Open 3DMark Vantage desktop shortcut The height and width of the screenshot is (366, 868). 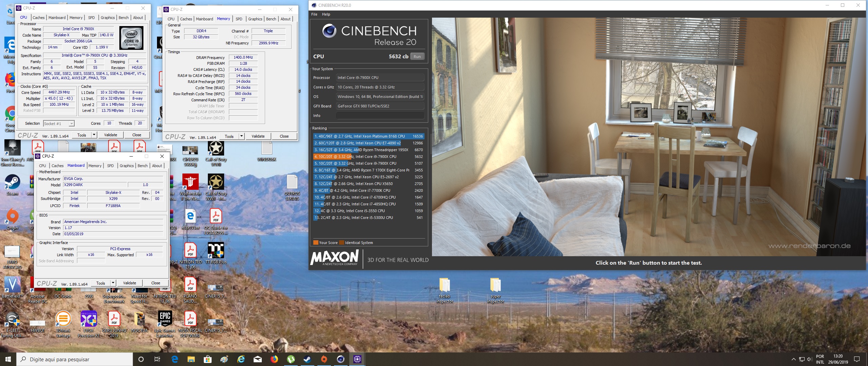tap(63, 325)
